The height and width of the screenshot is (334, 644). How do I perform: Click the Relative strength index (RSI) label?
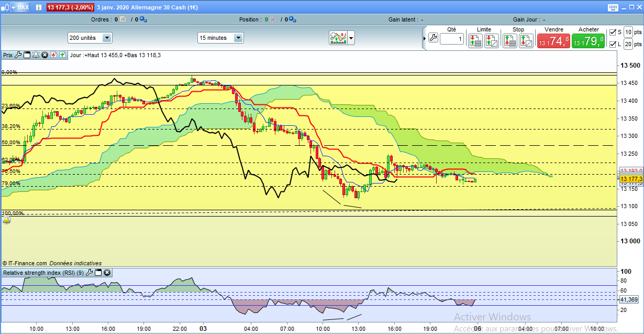(43, 272)
